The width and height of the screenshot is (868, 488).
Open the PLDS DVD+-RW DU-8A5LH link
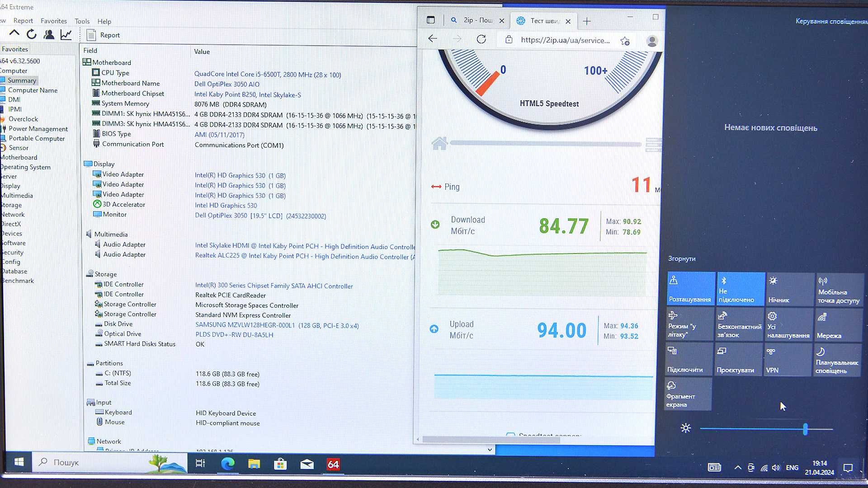(234, 335)
